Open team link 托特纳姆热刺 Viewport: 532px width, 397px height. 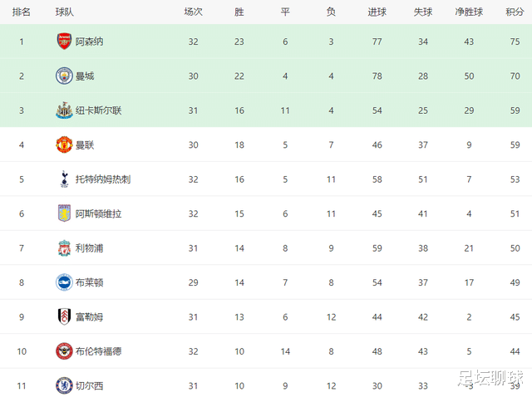point(103,179)
